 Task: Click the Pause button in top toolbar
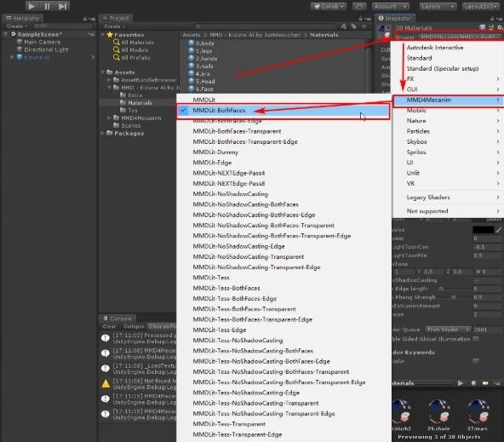(47, 6)
